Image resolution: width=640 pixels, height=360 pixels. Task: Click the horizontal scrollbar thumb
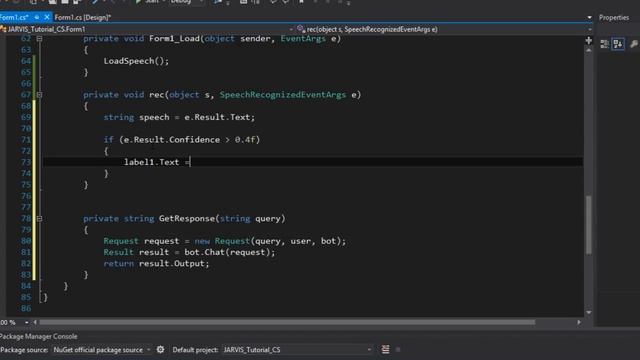[287, 322]
